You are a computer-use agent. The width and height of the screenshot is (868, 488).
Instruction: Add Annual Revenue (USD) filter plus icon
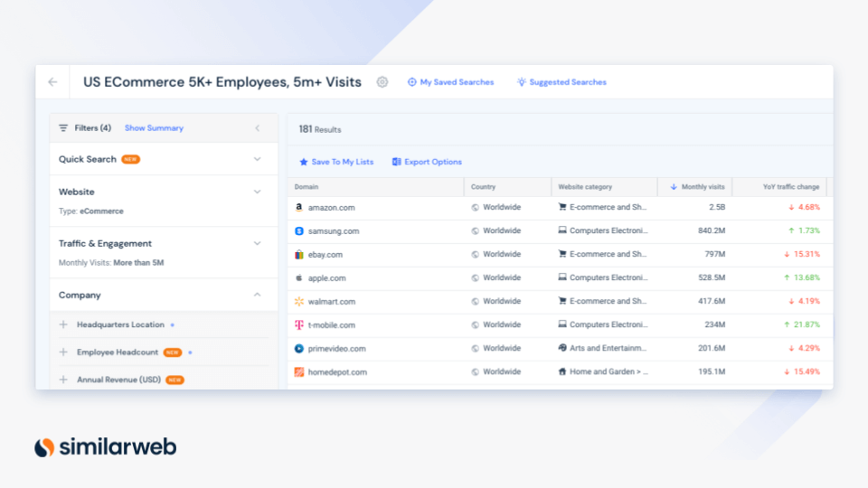[63, 380]
